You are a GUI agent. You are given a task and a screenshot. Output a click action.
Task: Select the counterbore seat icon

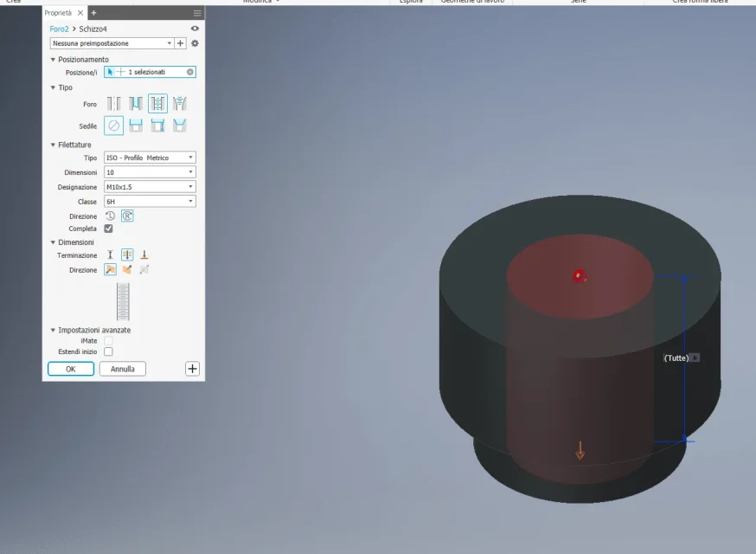pos(136,126)
